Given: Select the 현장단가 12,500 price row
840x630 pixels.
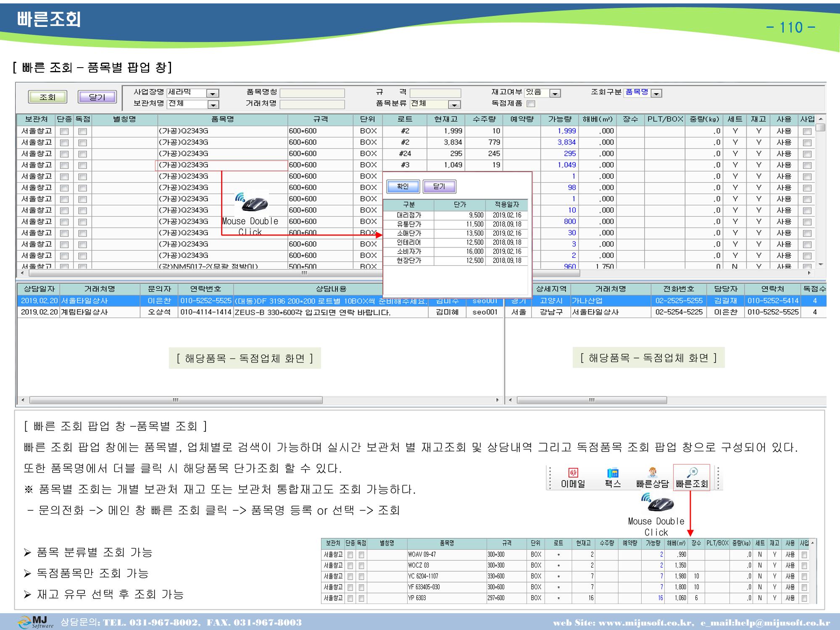Looking at the screenshot, I should (x=456, y=261).
